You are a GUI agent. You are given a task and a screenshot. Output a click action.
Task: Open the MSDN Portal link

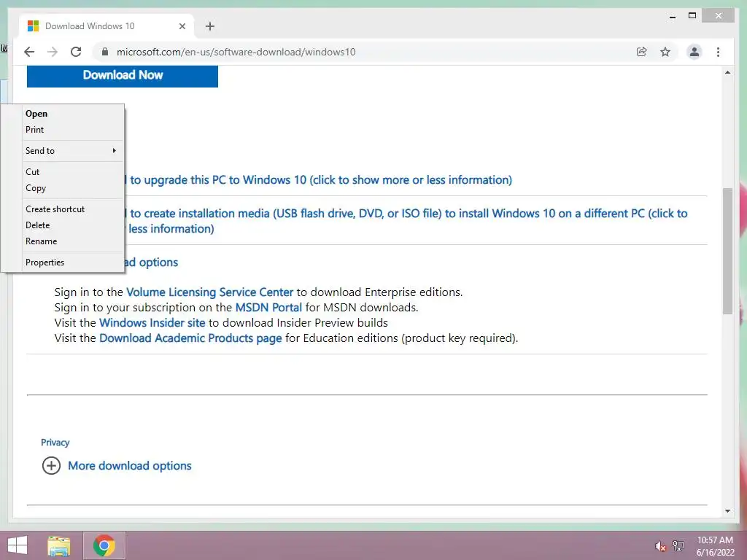268,307
